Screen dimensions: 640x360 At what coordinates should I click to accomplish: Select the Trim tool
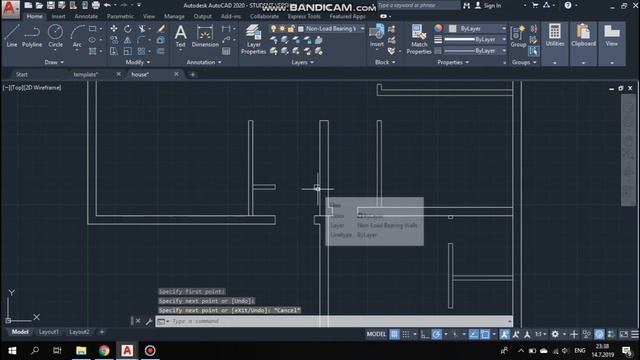[142, 29]
